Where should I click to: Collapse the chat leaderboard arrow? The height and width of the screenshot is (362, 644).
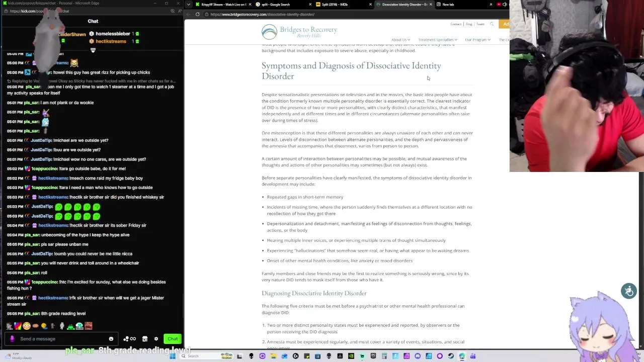[x=93, y=50]
